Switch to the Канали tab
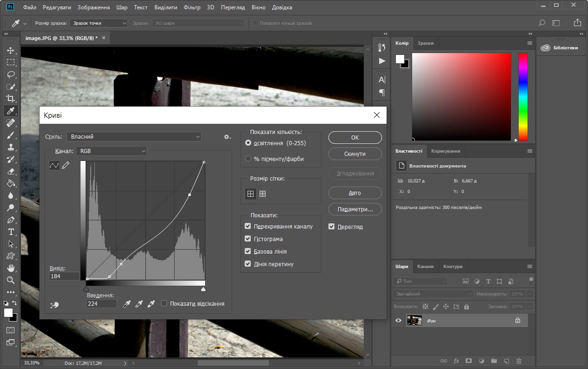The image size is (588, 369). (x=426, y=266)
